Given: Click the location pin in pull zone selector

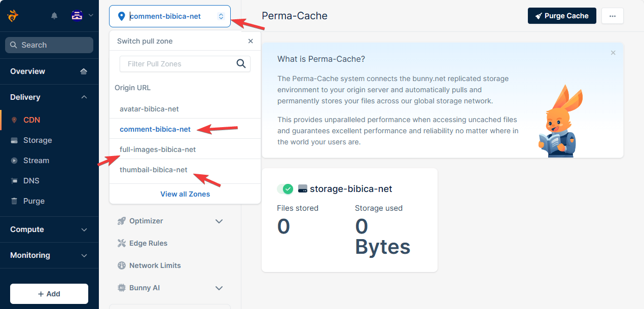Looking at the screenshot, I should (121, 16).
